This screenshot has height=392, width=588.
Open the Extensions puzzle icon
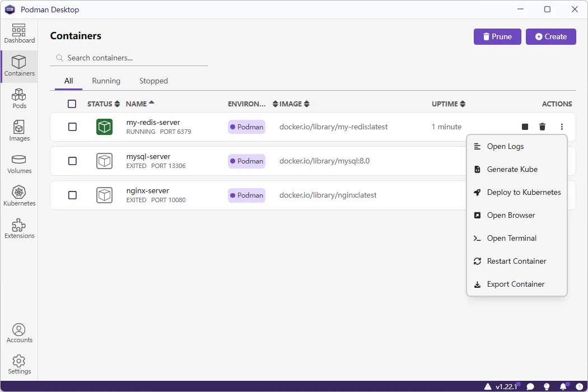tap(19, 228)
